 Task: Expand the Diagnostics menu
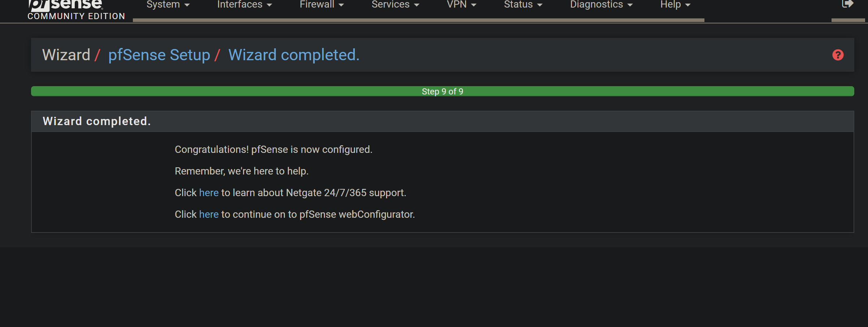pos(601,5)
